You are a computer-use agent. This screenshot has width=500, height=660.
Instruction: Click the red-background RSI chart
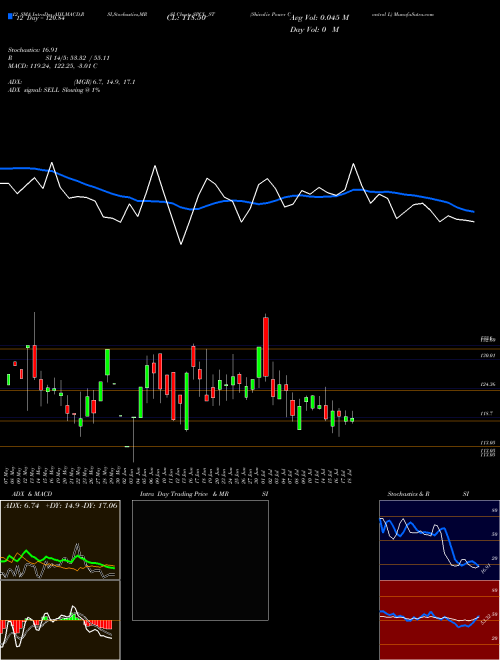click(439, 620)
